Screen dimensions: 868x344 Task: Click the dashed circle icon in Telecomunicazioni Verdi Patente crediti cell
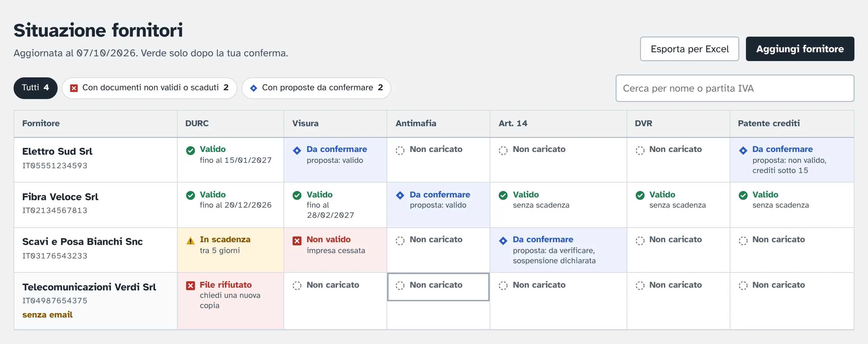click(743, 286)
